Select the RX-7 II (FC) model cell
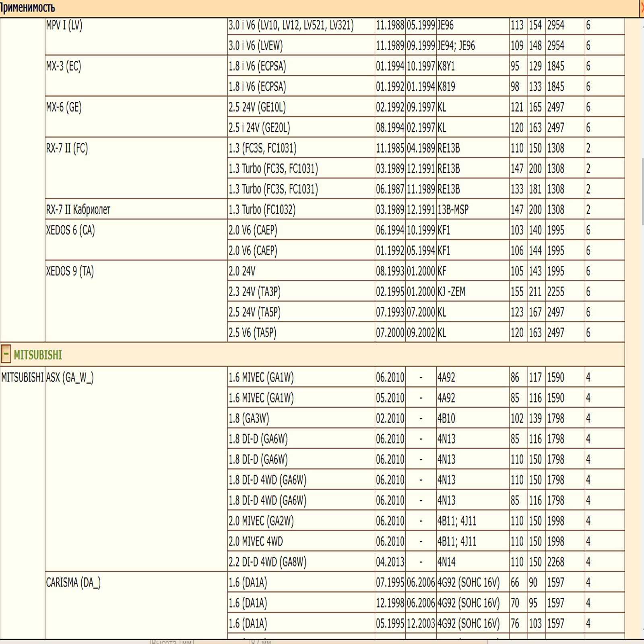The height and width of the screenshot is (644, 644). (x=67, y=149)
